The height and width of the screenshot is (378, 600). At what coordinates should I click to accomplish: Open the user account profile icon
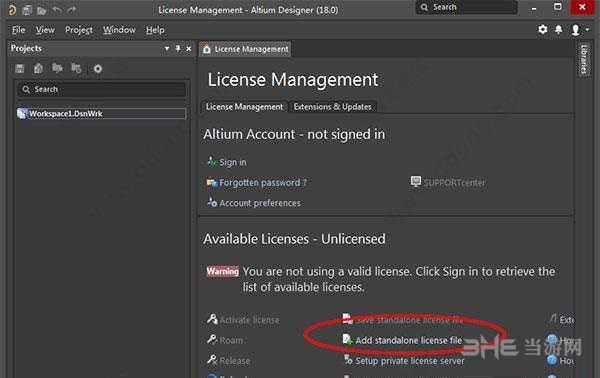[x=575, y=30]
